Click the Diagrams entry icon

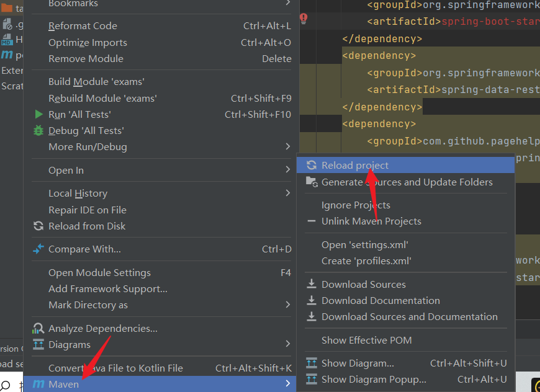point(38,344)
